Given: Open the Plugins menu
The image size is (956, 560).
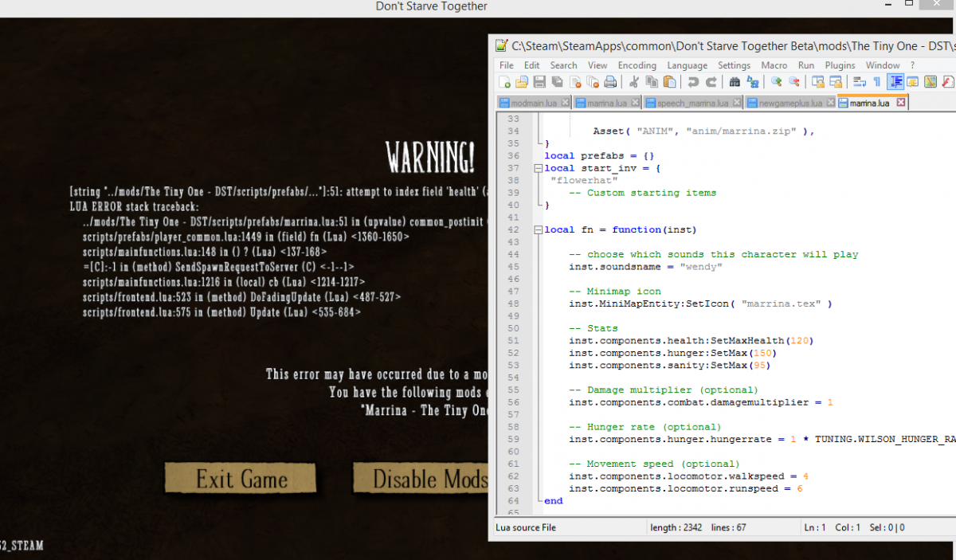Looking at the screenshot, I should tap(840, 65).
